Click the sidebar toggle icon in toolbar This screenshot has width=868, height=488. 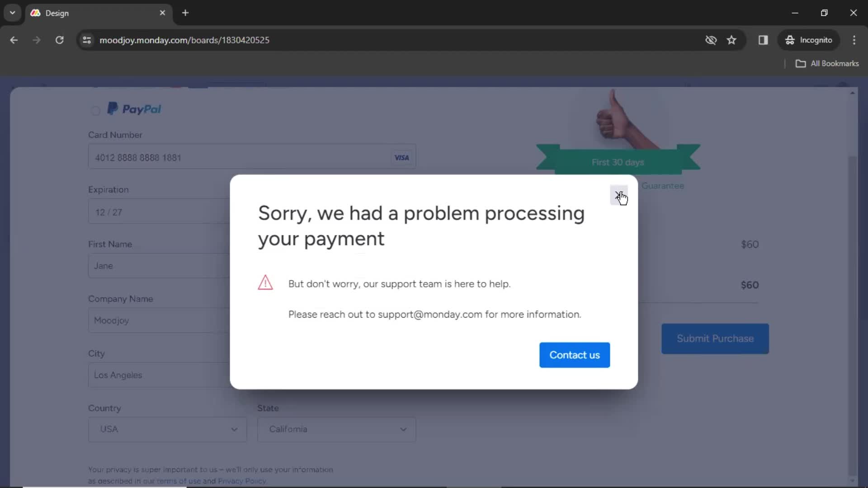click(x=764, y=40)
